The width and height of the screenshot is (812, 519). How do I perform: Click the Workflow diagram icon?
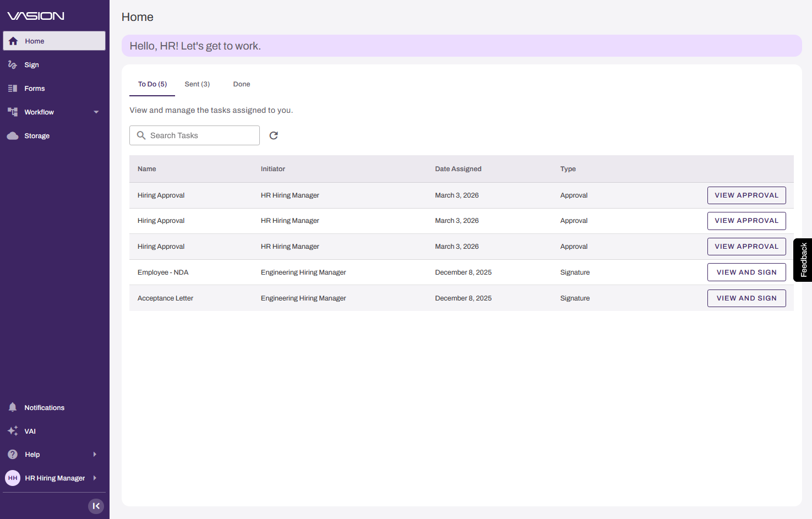click(x=13, y=112)
